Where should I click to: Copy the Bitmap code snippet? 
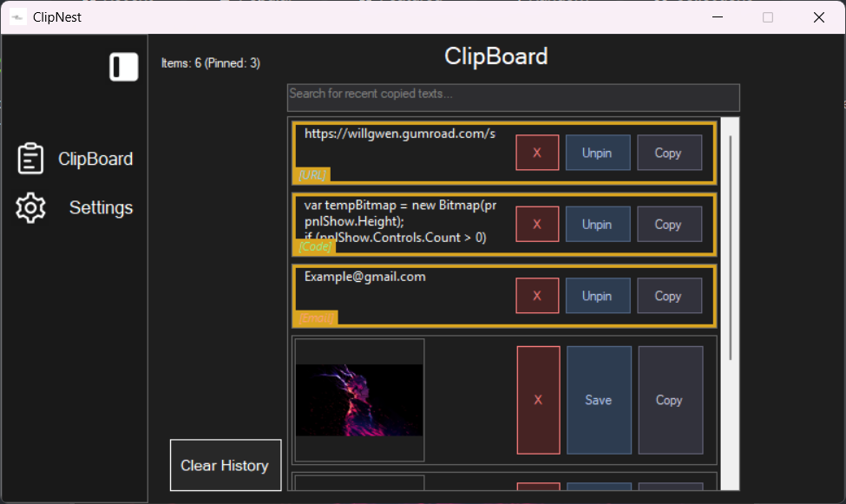[669, 224]
